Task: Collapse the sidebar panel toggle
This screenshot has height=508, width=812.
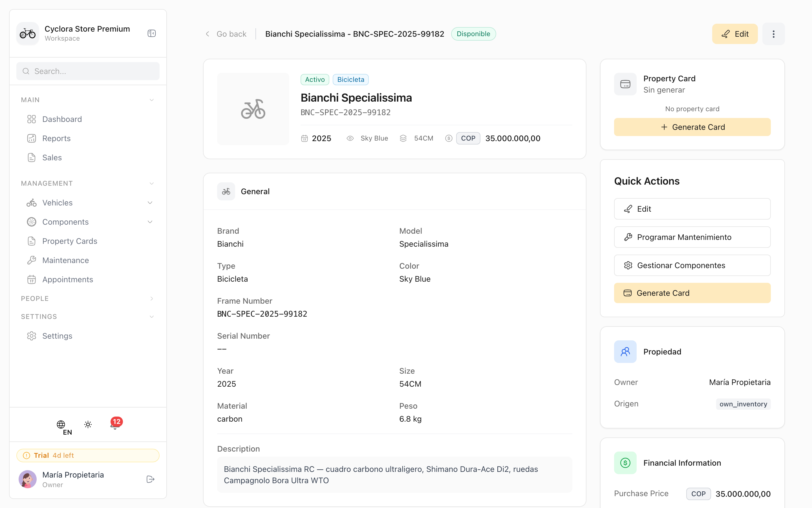Action: [152, 33]
